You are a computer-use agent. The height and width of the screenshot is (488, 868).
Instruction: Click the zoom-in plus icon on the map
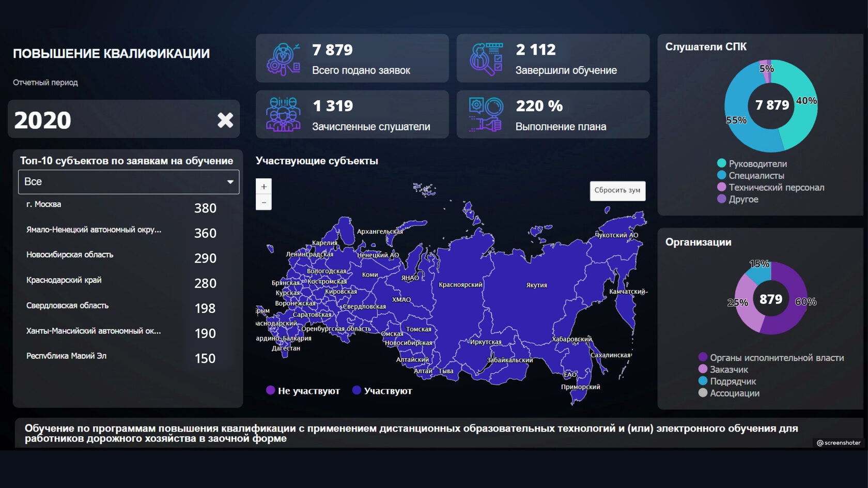(263, 187)
